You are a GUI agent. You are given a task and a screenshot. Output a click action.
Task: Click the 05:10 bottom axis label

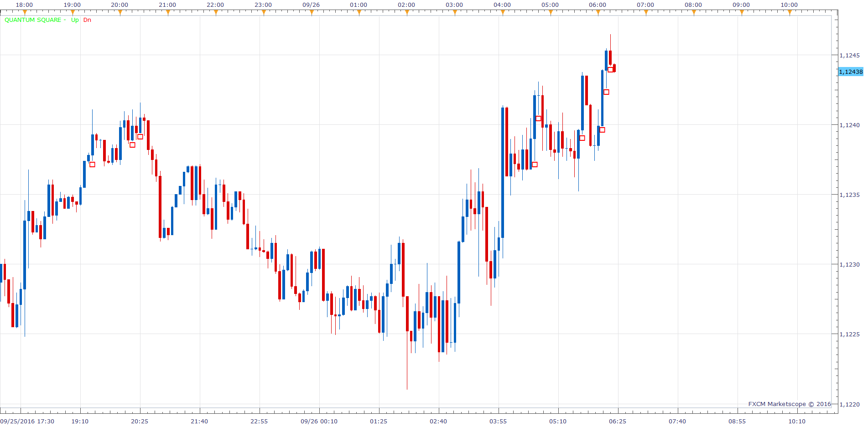click(558, 422)
